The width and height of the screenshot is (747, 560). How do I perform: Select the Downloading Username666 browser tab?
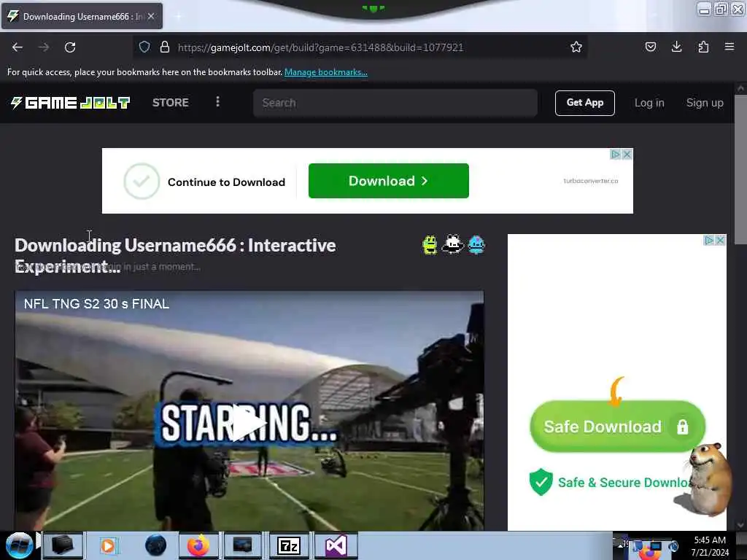click(x=82, y=16)
